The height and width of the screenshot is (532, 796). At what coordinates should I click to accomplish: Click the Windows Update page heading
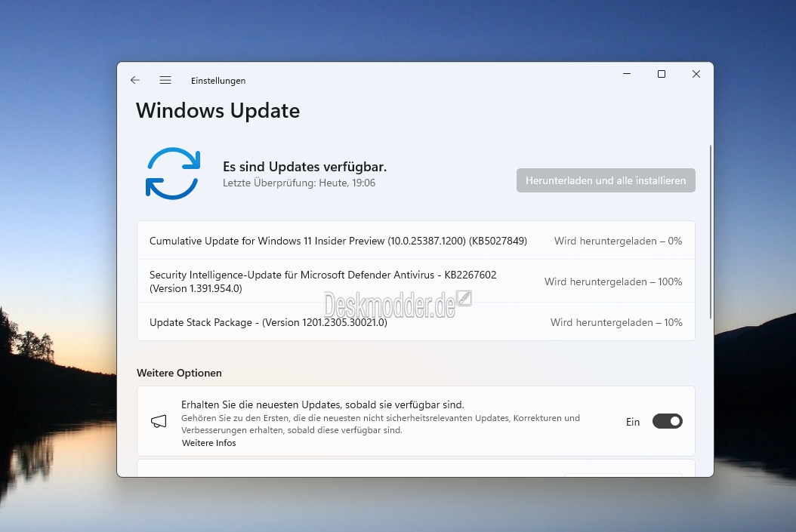[218, 111]
